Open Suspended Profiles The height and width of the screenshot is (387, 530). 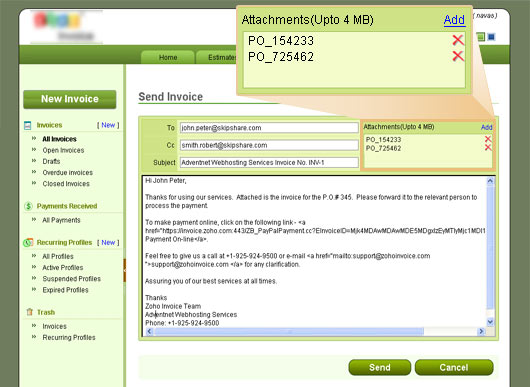(x=72, y=279)
